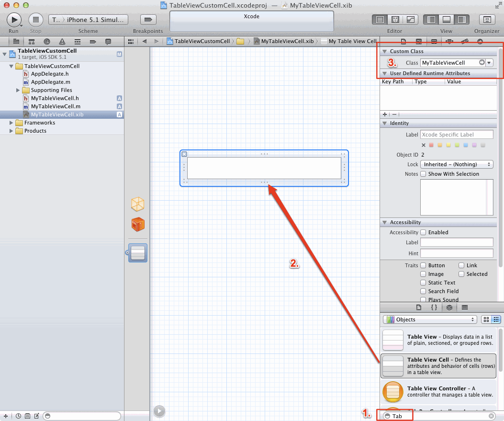
Task: Pick the red label color swatch
Action: pyautogui.click(x=431, y=145)
